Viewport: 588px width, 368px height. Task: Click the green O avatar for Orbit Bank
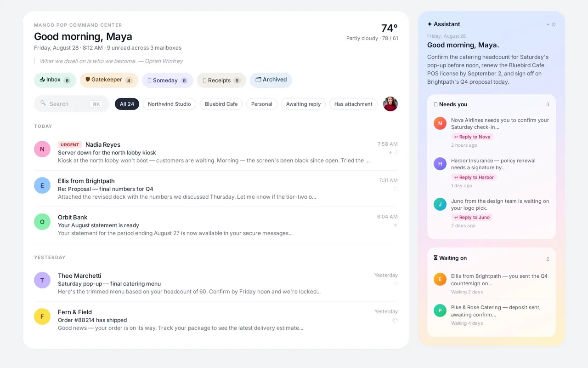[42, 222]
